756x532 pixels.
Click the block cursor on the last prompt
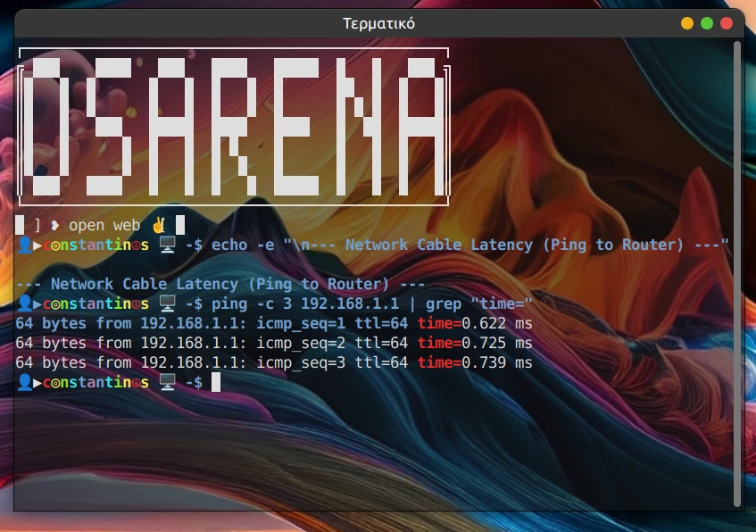(x=216, y=382)
